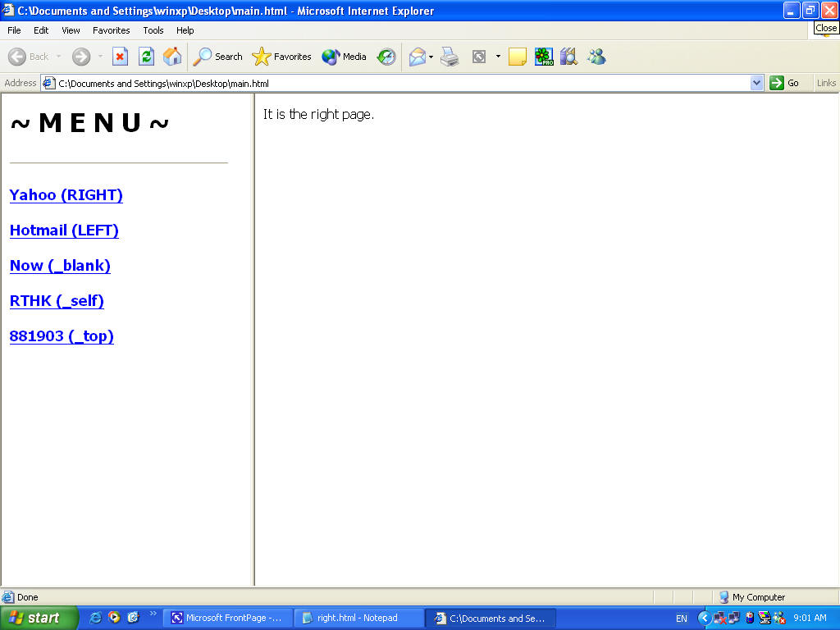Click the Forward arrow button
Viewport: 840px width, 630px height.
point(81,57)
